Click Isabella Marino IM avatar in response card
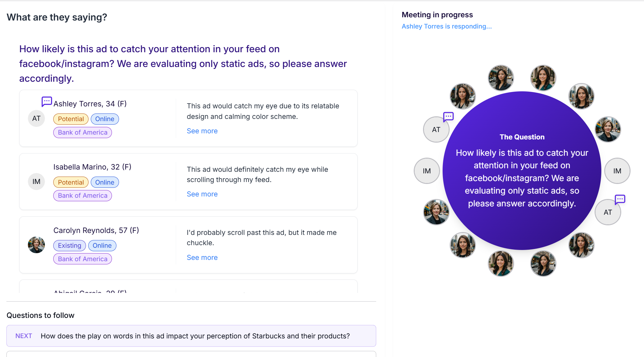Image resolution: width=644 pixels, height=357 pixels. 37,182
